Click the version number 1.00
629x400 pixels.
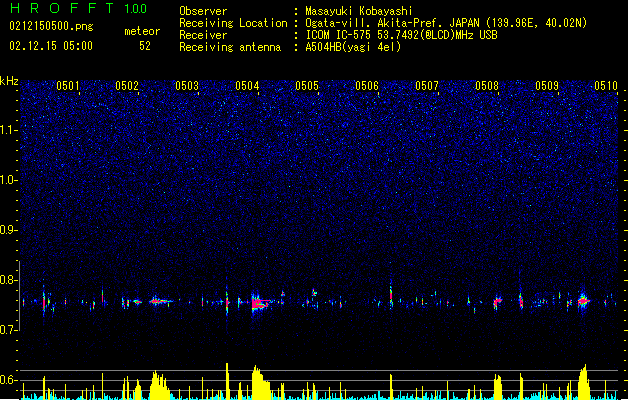click(x=135, y=8)
